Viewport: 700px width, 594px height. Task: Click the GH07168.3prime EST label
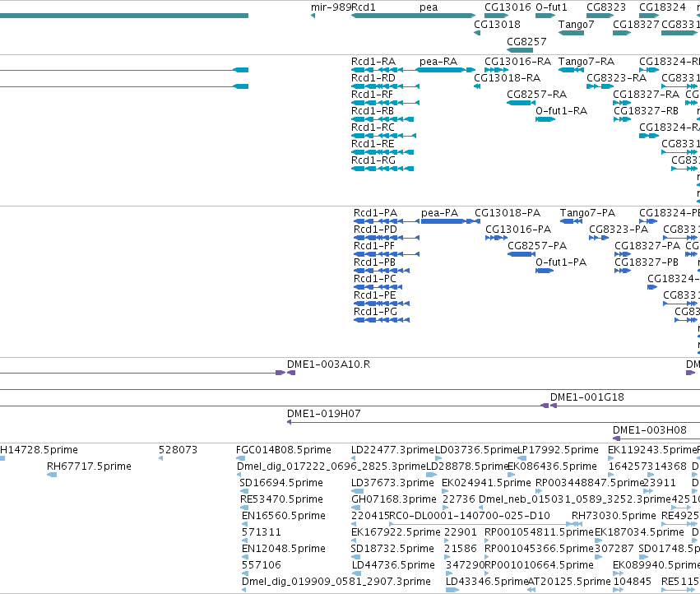394,499
